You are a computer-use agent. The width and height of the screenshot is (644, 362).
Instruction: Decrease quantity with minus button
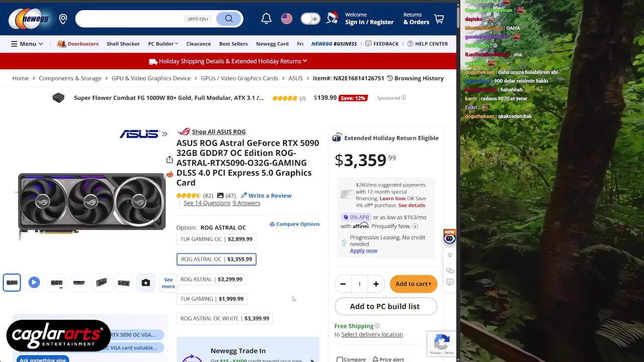pyautogui.click(x=343, y=284)
